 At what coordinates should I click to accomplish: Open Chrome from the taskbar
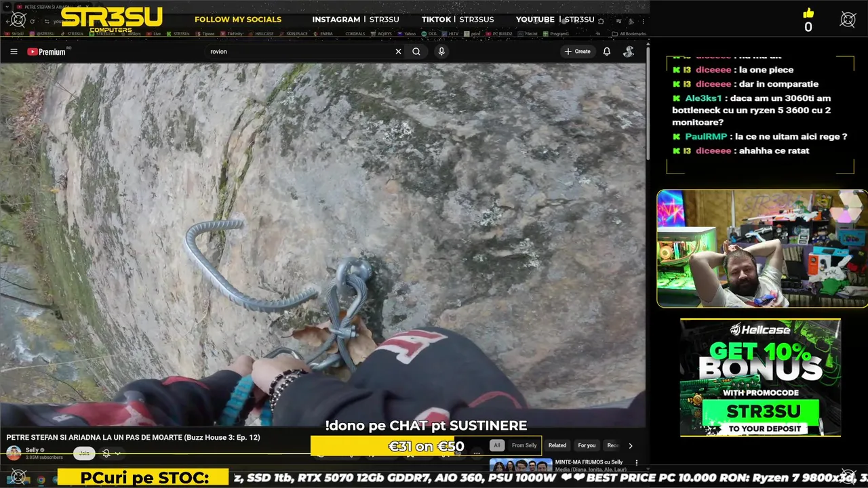click(x=41, y=480)
